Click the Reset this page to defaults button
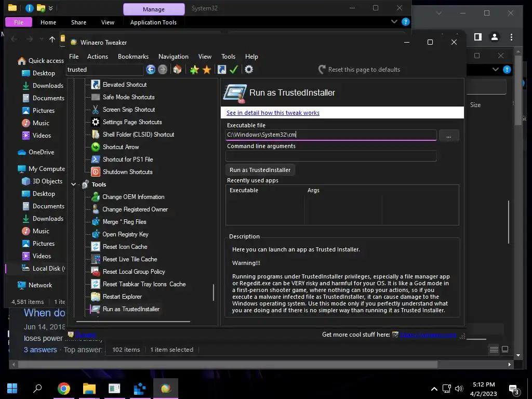The image size is (532, 399). point(360,70)
